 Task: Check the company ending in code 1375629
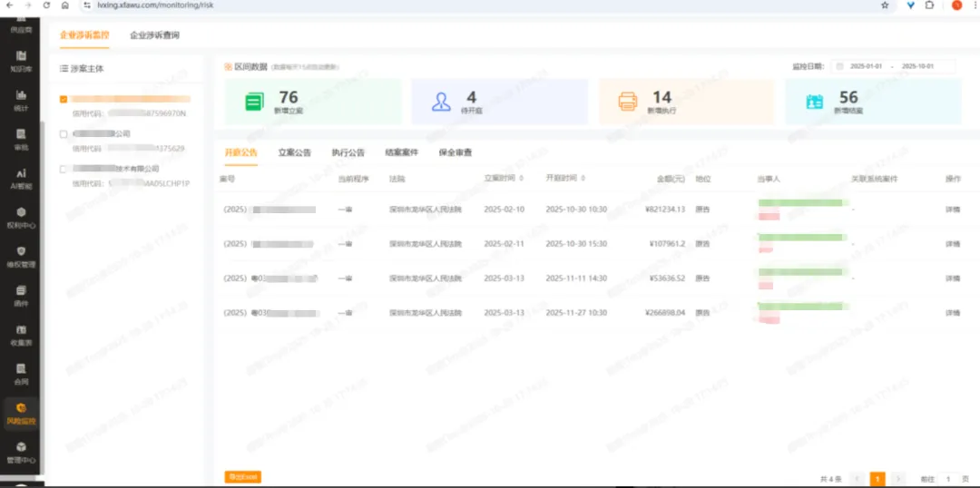click(64, 133)
